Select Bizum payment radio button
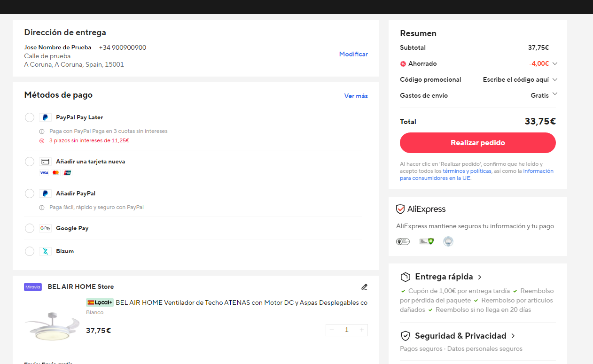The width and height of the screenshot is (593, 364). click(x=30, y=251)
